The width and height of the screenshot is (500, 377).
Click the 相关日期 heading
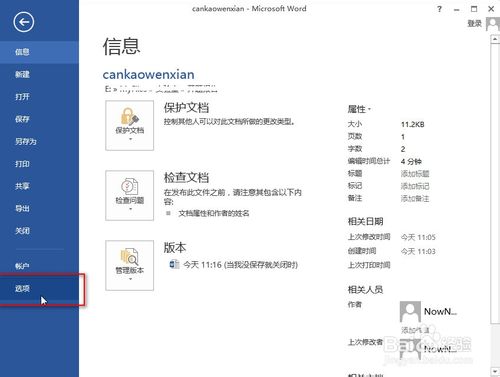(x=366, y=221)
